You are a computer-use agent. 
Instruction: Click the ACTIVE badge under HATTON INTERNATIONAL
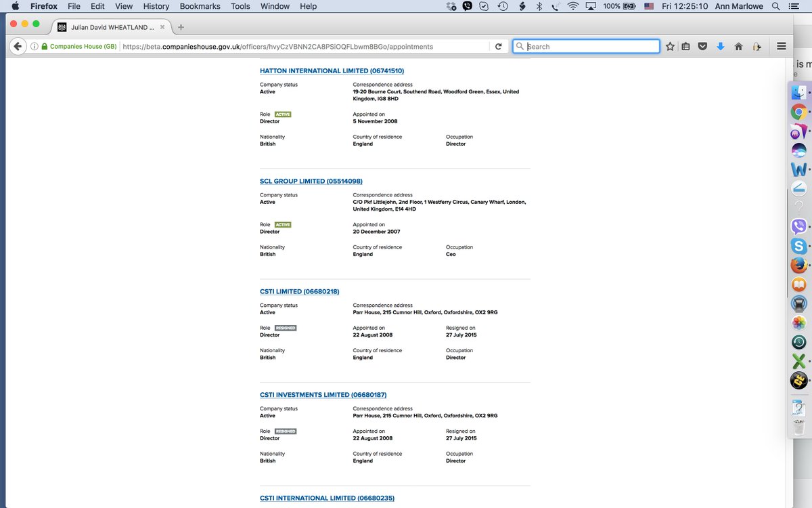coord(283,114)
